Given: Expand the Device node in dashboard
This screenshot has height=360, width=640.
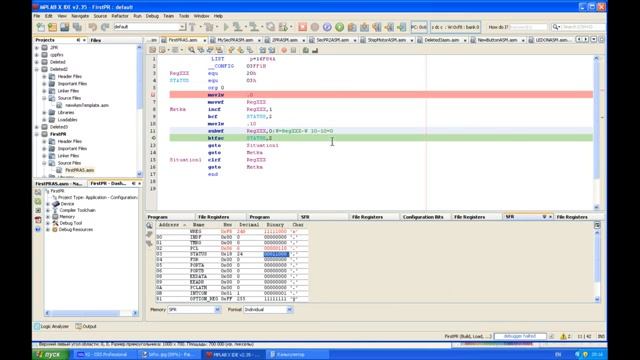Looking at the screenshot, I should [x=48, y=204].
